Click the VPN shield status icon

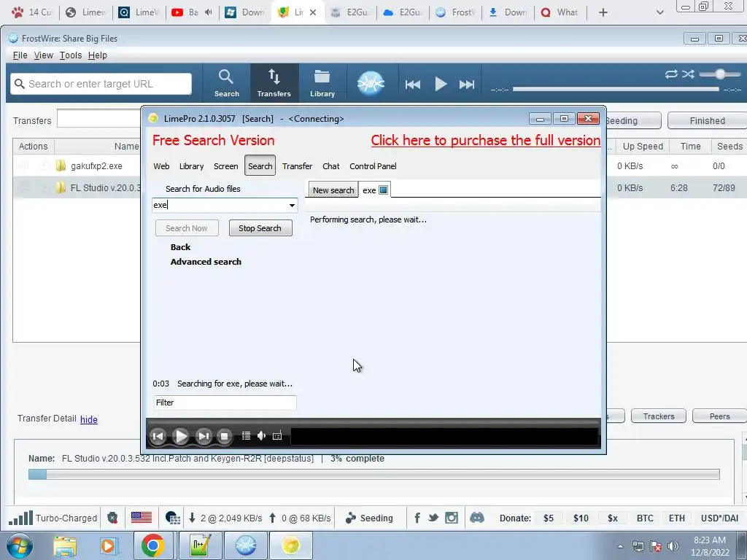[x=112, y=518]
